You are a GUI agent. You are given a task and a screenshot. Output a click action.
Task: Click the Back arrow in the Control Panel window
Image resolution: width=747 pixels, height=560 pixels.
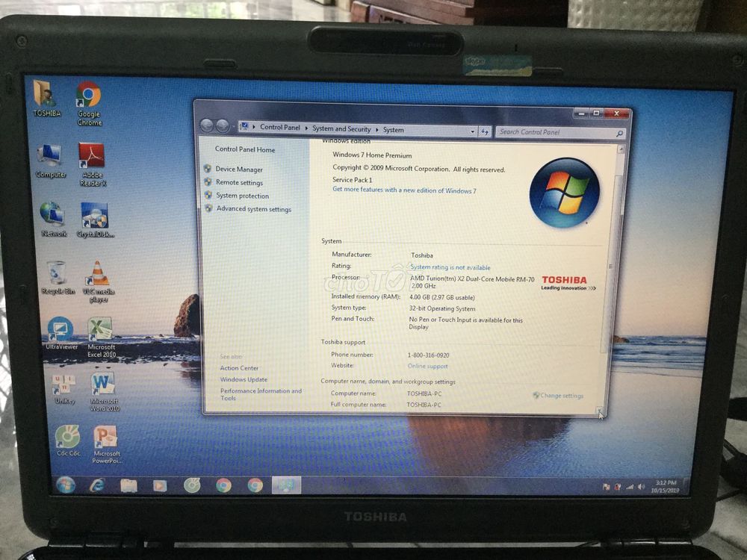coord(207,125)
